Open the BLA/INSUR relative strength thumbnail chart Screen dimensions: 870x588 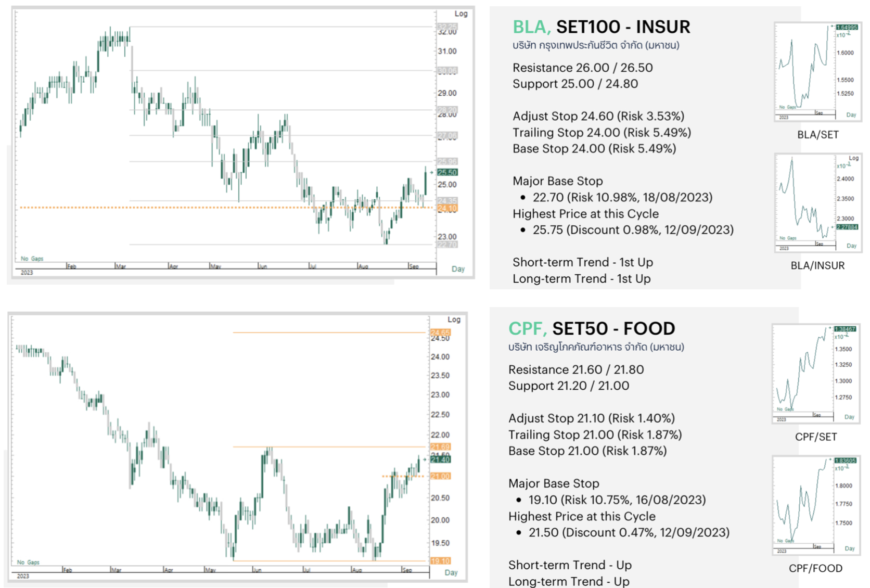tap(817, 203)
